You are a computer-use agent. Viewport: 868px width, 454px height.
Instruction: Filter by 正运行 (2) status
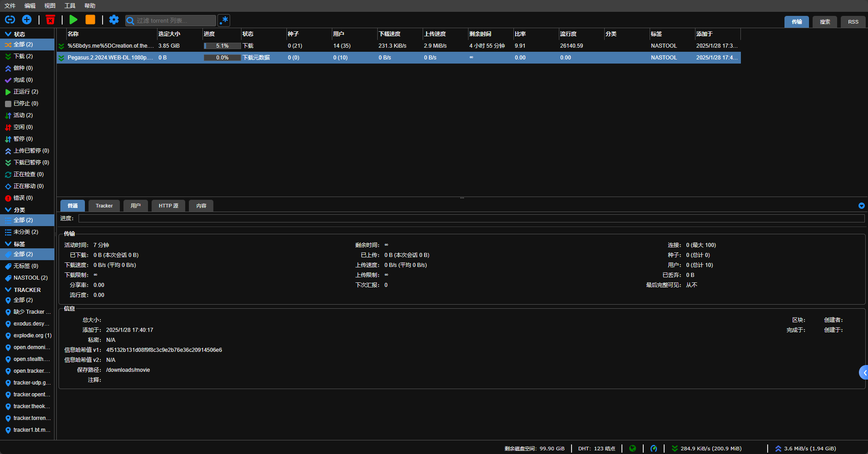(27, 92)
